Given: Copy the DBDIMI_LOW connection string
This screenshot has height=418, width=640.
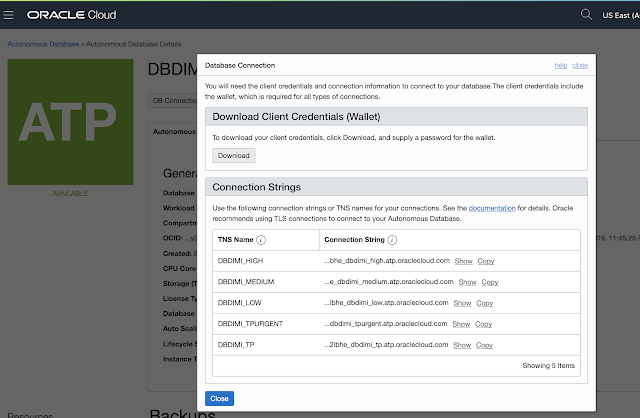Looking at the screenshot, I should (484, 303).
